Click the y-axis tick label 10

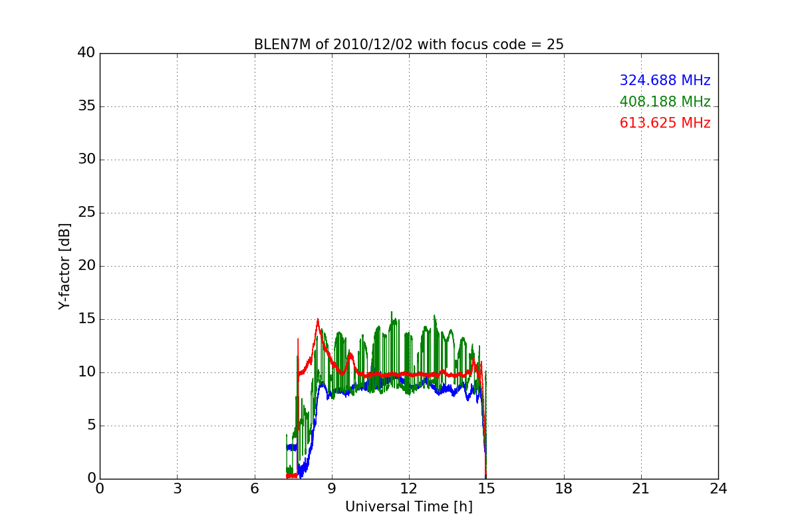[x=86, y=372]
